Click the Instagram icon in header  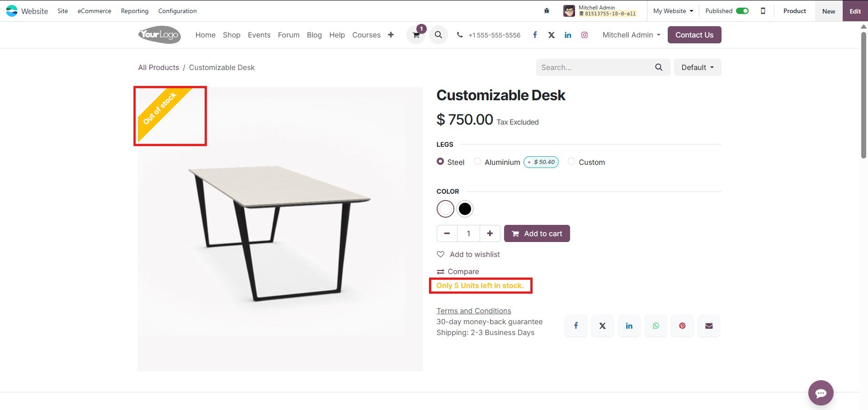(584, 35)
